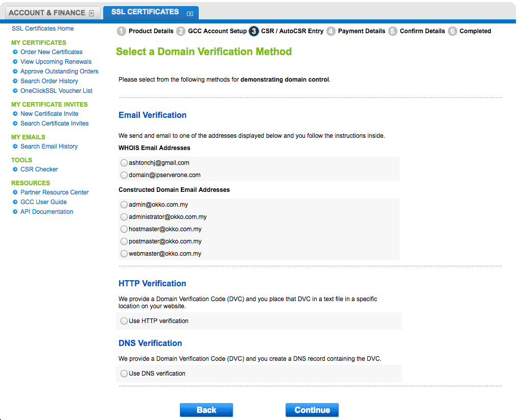The height and width of the screenshot is (420, 519).
Task: Expand Account & Finance tab arrow
Action: (91, 13)
